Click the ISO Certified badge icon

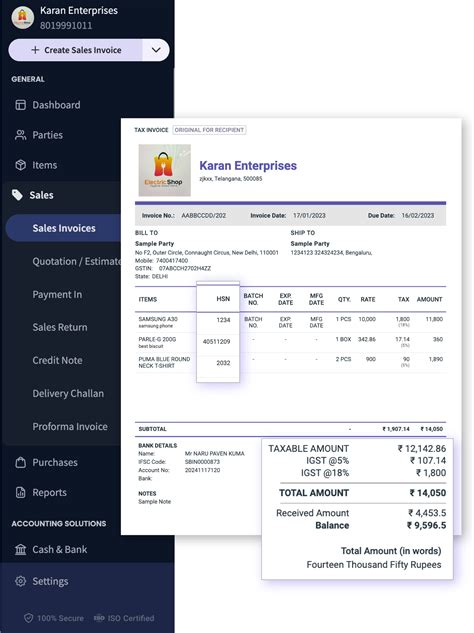pos(99,618)
